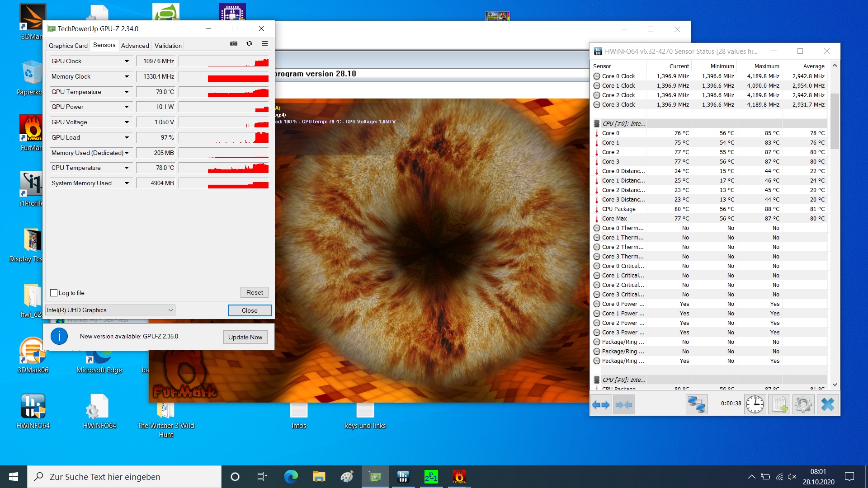Open the CPU Temperature sensor dropdown

127,168
